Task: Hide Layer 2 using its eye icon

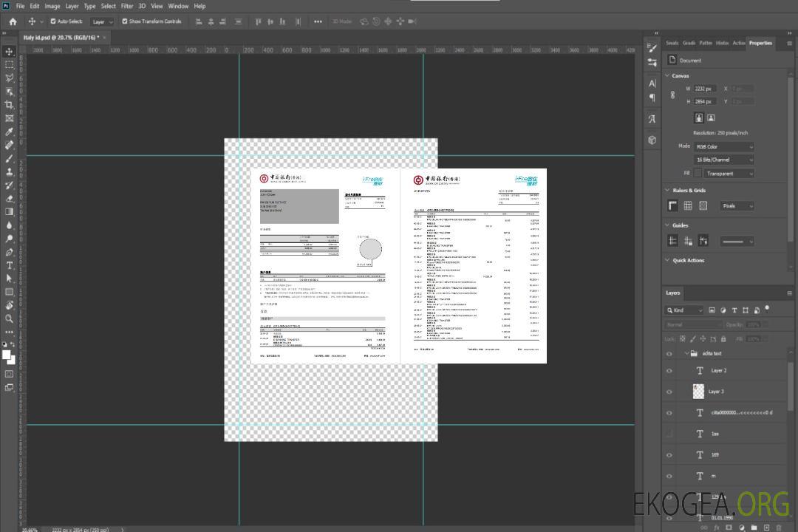Action: pos(669,371)
